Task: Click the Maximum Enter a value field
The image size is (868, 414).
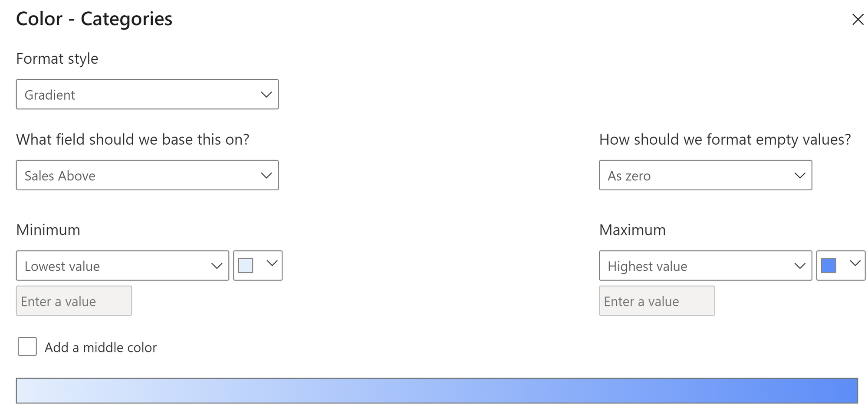Action: point(657,301)
